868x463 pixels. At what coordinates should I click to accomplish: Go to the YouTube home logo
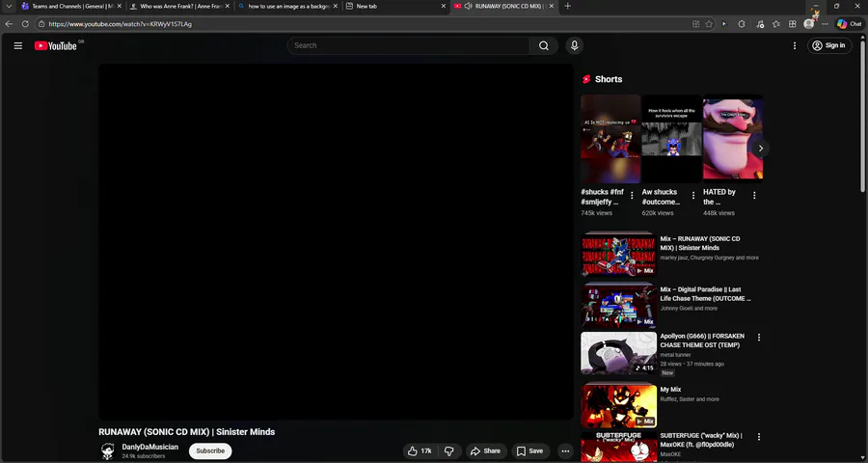pyautogui.click(x=56, y=45)
